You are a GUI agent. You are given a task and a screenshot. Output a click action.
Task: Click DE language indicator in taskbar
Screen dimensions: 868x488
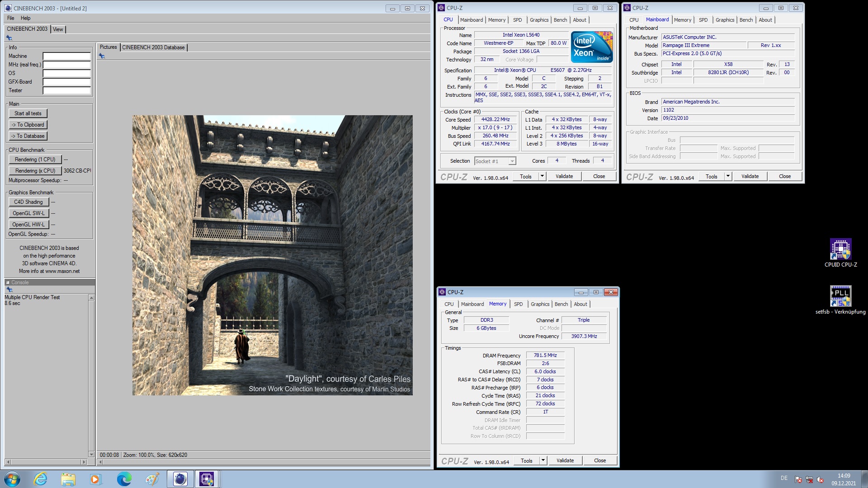point(784,478)
